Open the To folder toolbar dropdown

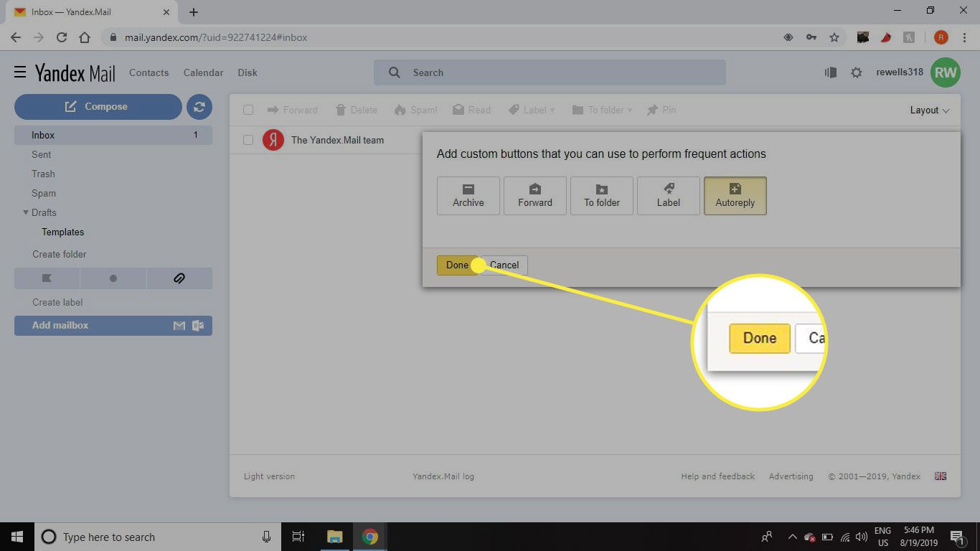pos(602,110)
